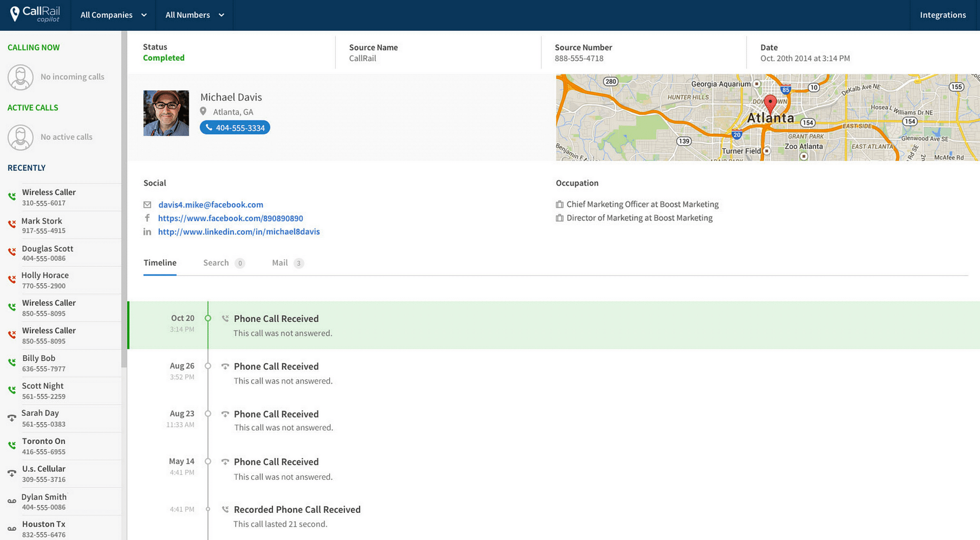Click the voicemail icon next to Dylan Smith
Screen dimensions: 980x540
coord(11,500)
